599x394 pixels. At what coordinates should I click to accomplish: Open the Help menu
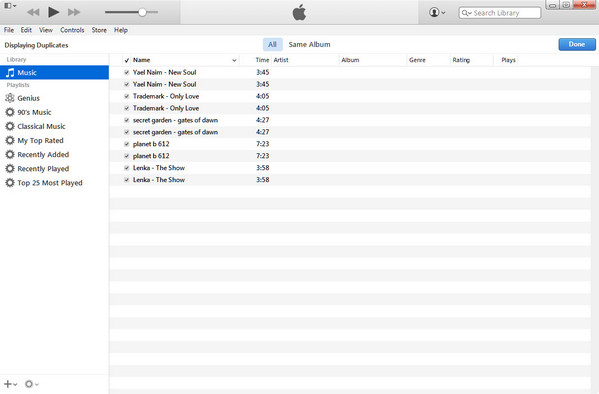tap(121, 30)
